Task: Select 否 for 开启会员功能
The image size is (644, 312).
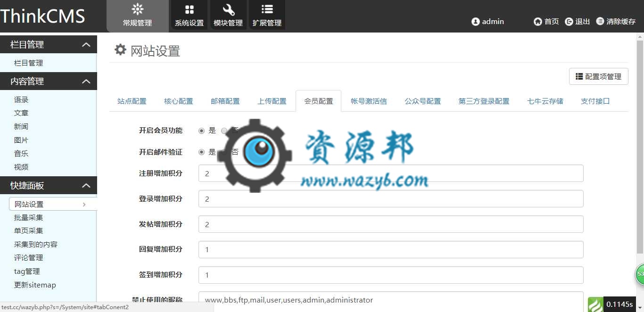Action: tap(224, 131)
